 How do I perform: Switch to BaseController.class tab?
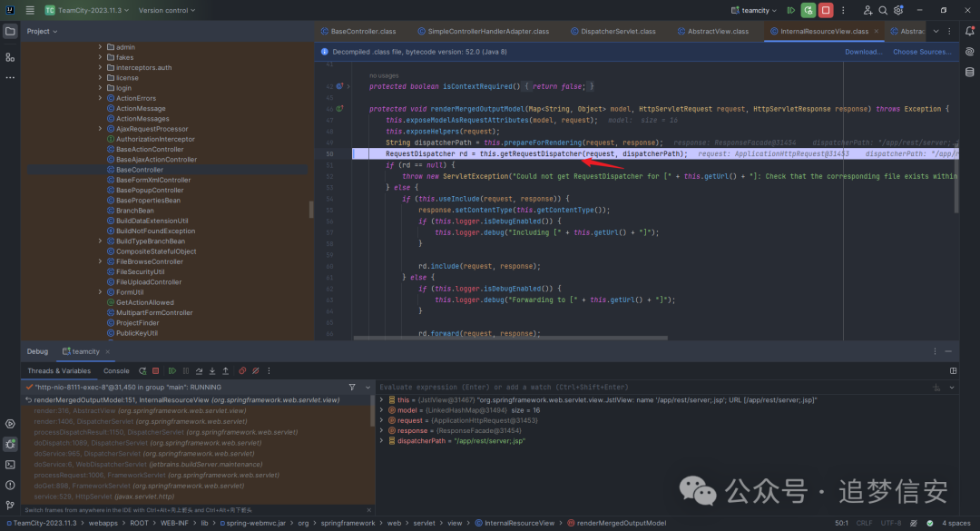pos(358,31)
